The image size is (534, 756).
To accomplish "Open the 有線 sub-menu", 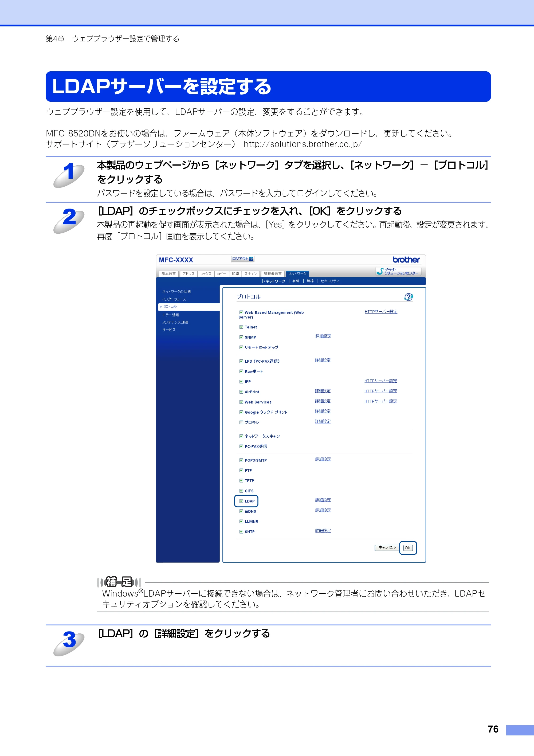I will [296, 281].
